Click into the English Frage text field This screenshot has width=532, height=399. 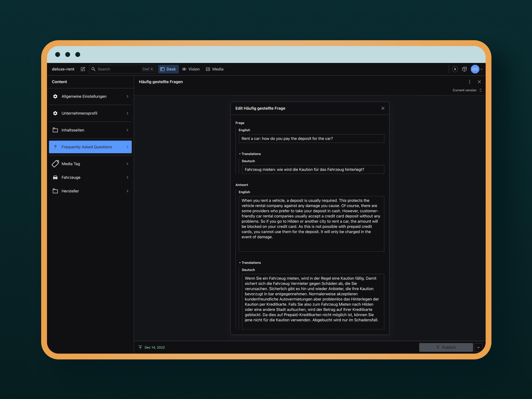click(311, 139)
